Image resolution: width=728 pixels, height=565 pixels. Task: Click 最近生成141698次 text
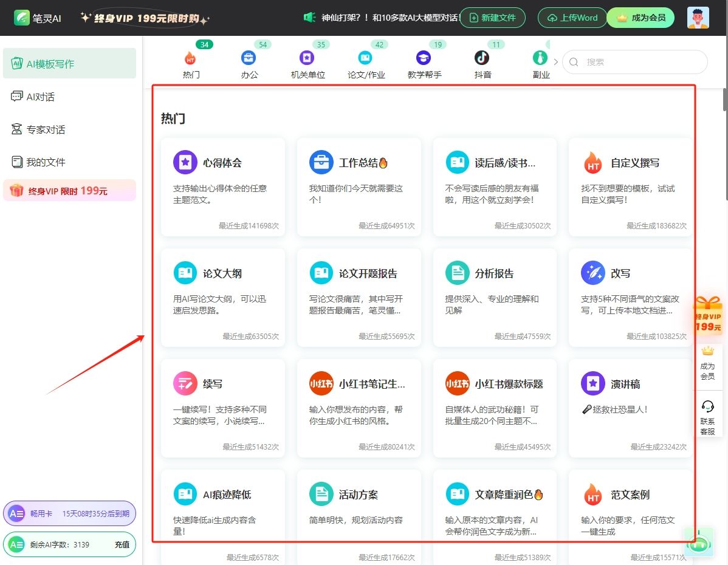[x=249, y=225]
